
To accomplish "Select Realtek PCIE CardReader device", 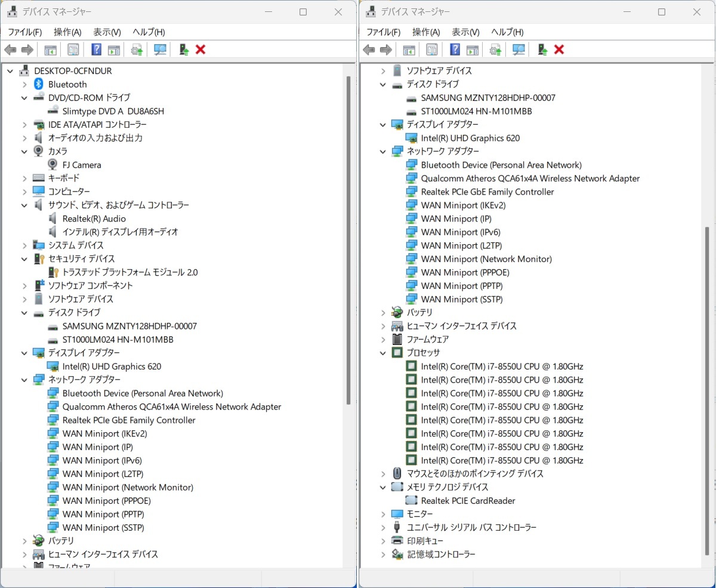I will (x=468, y=501).
